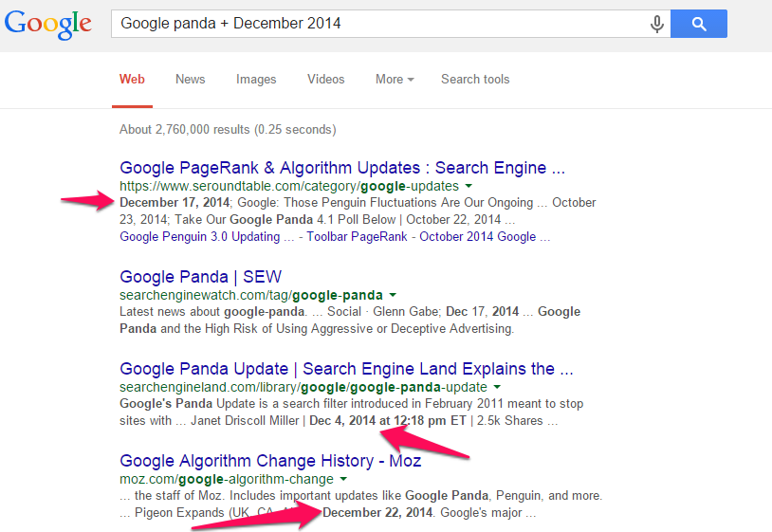Click the Google logo
The width and height of the screenshot is (772, 532).
point(49,23)
